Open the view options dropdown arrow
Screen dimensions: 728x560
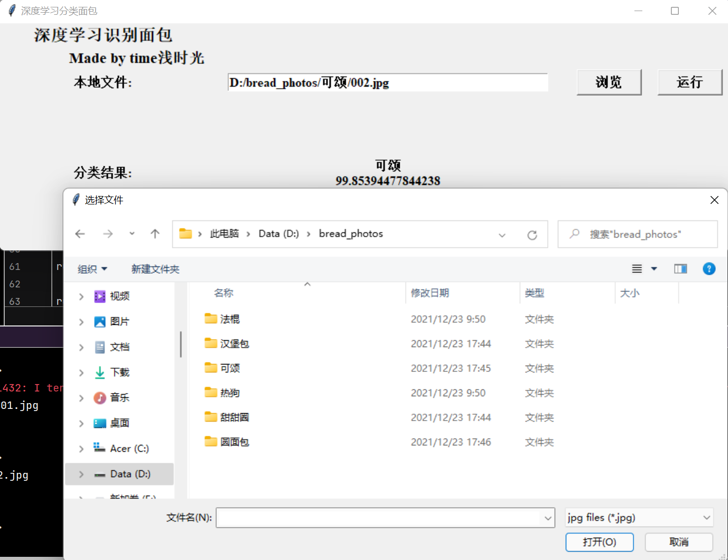tap(654, 269)
